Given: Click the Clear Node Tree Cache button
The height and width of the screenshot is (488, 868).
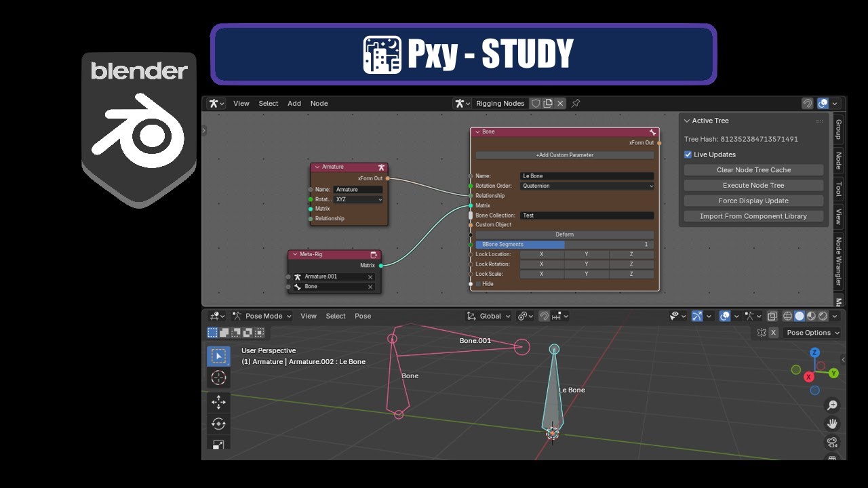Looking at the screenshot, I should pyautogui.click(x=753, y=170).
